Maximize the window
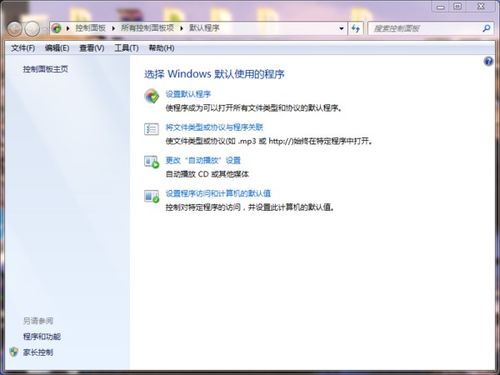The image size is (500, 375). pos(458,7)
